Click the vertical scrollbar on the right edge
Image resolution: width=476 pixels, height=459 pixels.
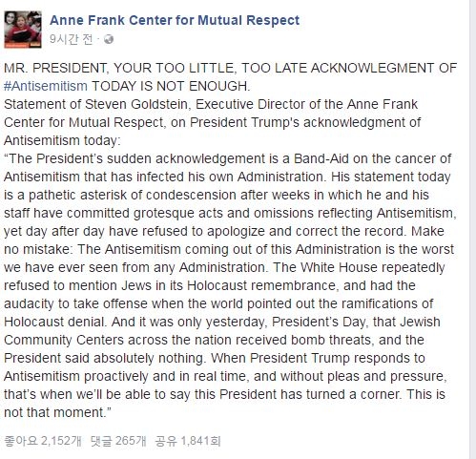[472, 229]
